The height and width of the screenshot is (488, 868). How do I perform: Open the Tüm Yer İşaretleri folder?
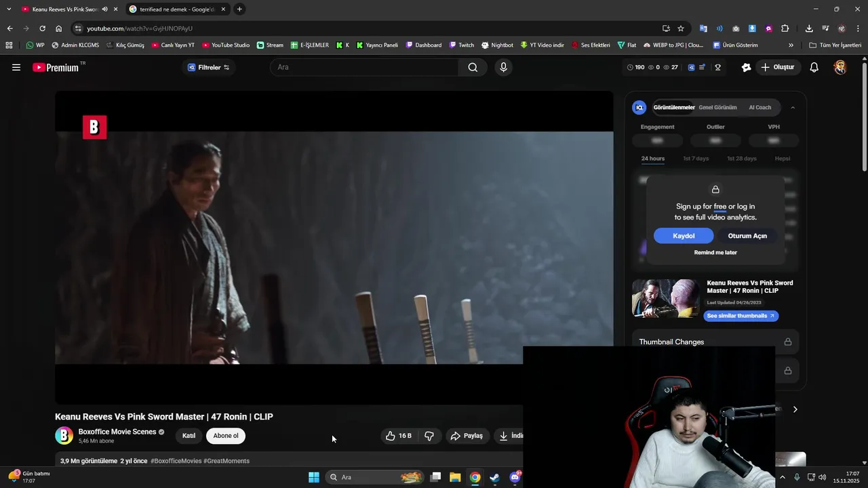(x=835, y=45)
